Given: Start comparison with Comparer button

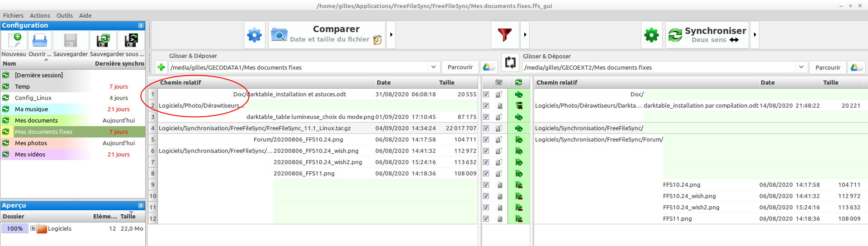Looking at the screenshot, I should 327,35.
